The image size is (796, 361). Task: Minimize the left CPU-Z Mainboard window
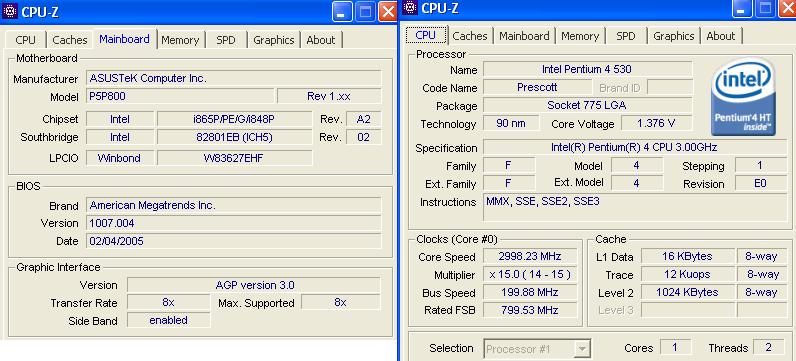click(x=343, y=13)
